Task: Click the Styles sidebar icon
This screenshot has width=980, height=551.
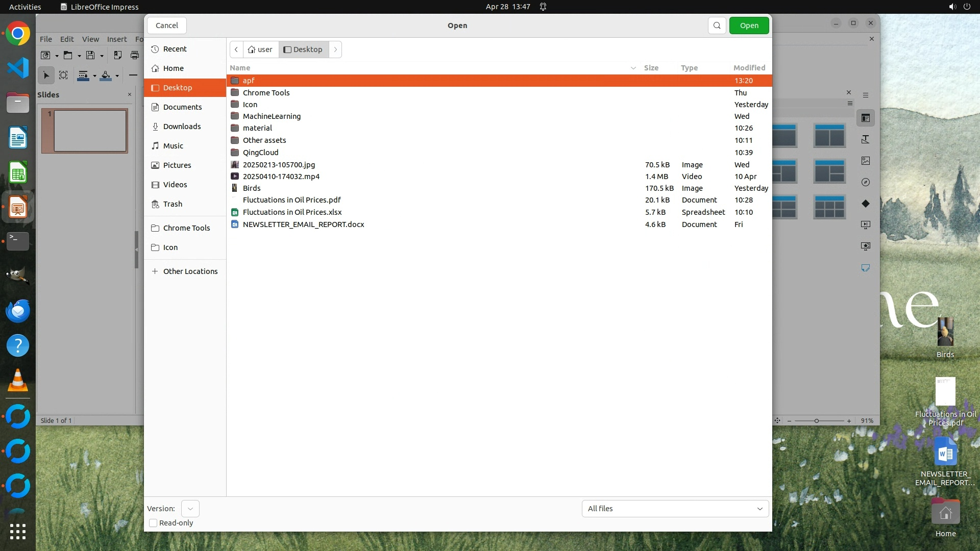Action: coord(866,139)
